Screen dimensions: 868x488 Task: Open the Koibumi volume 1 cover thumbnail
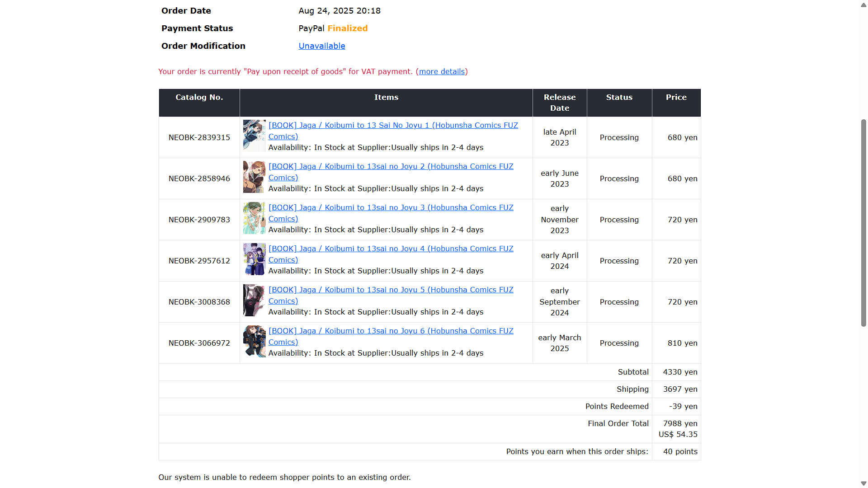254,136
